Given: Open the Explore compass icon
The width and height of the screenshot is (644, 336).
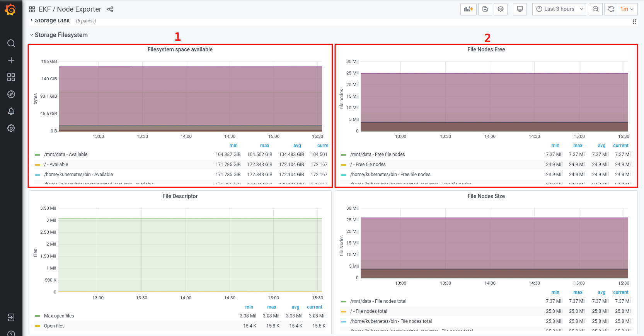Looking at the screenshot, I should [x=11, y=94].
